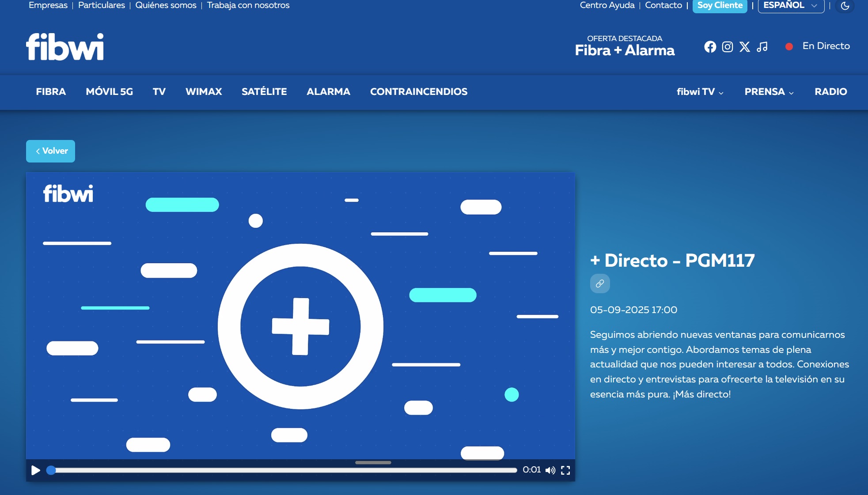Click the video time display 0:01
This screenshot has height=495, width=868.
[531, 470]
